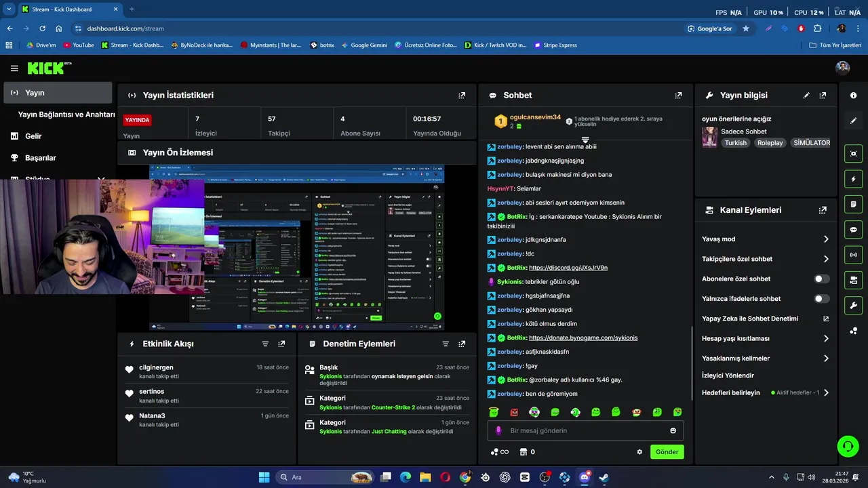Click the Roleplay tag
The width and height of the screenshot is (868, 488).
[770, 143]
